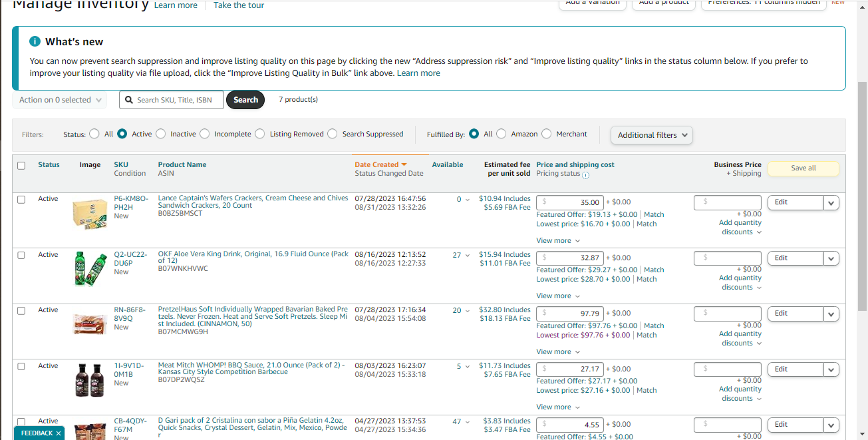868x440 pixels.
Task: Open the Lance Captain's Wafers product image
Action: [x=90, y=214]
